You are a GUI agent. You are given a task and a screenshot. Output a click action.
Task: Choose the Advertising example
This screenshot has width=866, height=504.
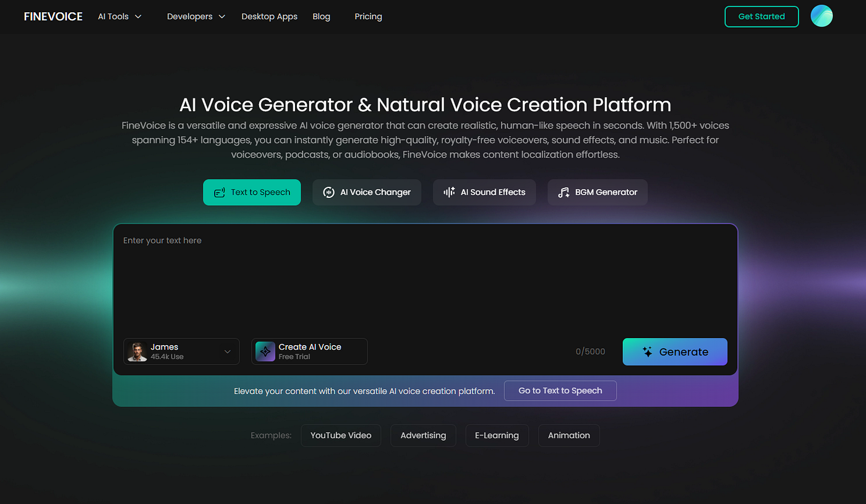(423, 435)
